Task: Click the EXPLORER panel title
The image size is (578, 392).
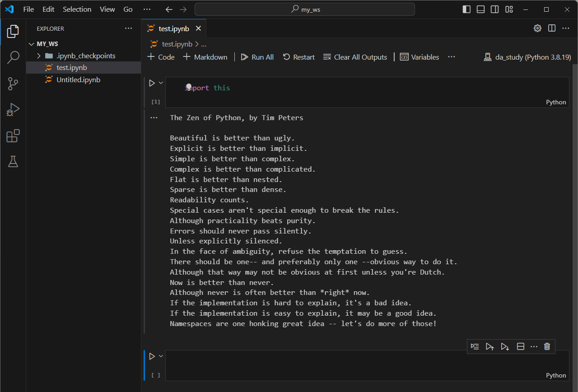Action: pyautogui.click(x=51, y=28)
